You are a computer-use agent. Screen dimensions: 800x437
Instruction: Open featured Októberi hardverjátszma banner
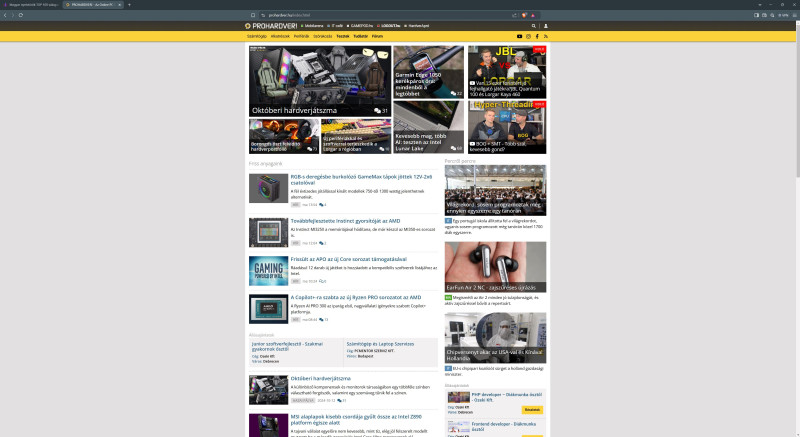320,81
